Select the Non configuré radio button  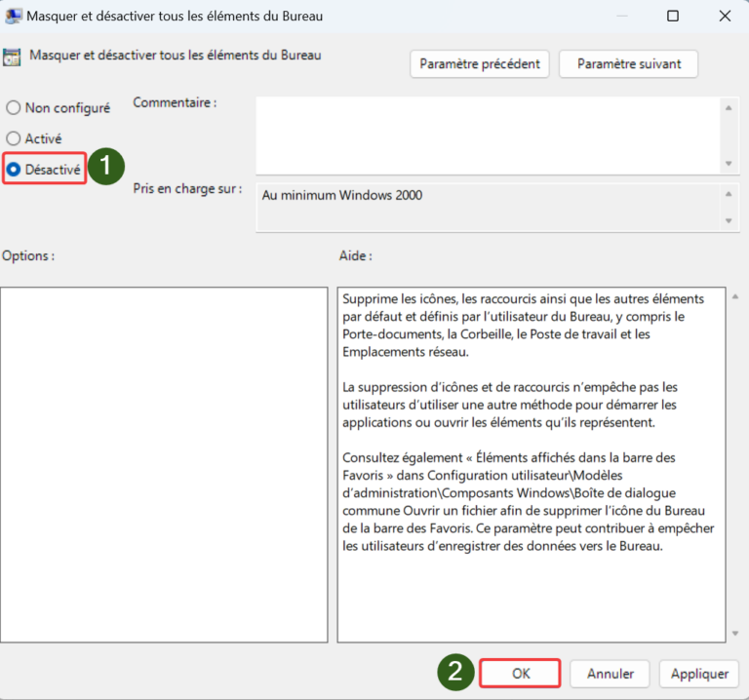pyautogui.click(x=14, y=108)
